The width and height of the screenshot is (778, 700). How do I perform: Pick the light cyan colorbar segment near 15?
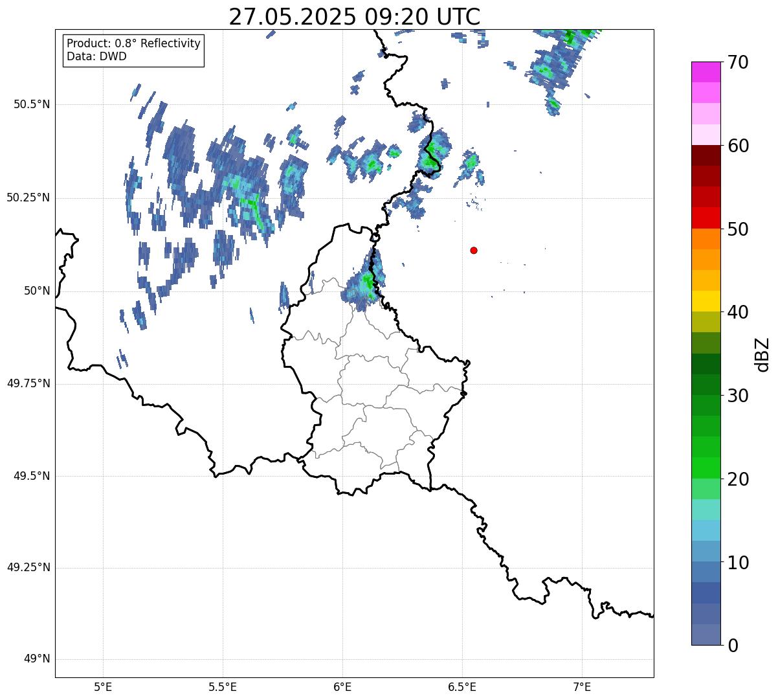coord(706,510)
